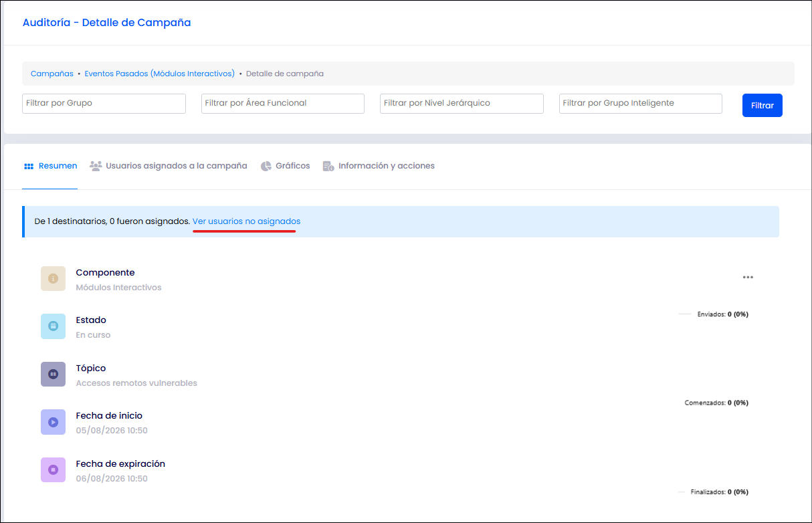Click the En curso status text

click(x=93, y=335)
